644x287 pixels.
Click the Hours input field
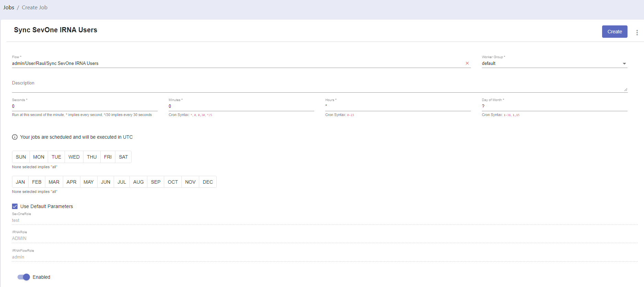click(398, 106)
